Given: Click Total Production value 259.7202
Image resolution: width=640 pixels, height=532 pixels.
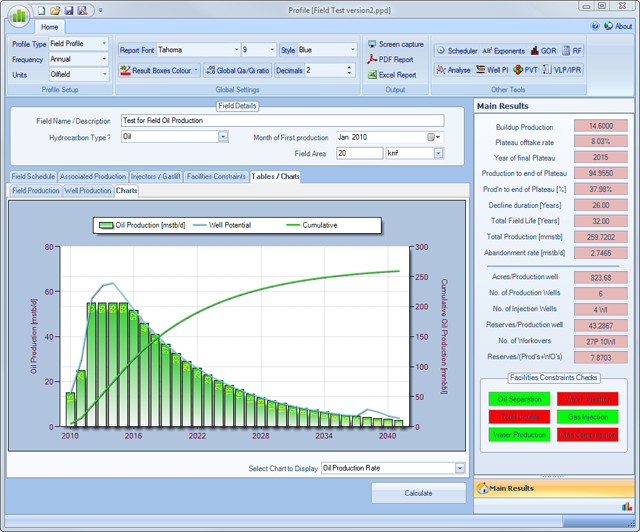Looking at the screenshot, I should (600, 237).
